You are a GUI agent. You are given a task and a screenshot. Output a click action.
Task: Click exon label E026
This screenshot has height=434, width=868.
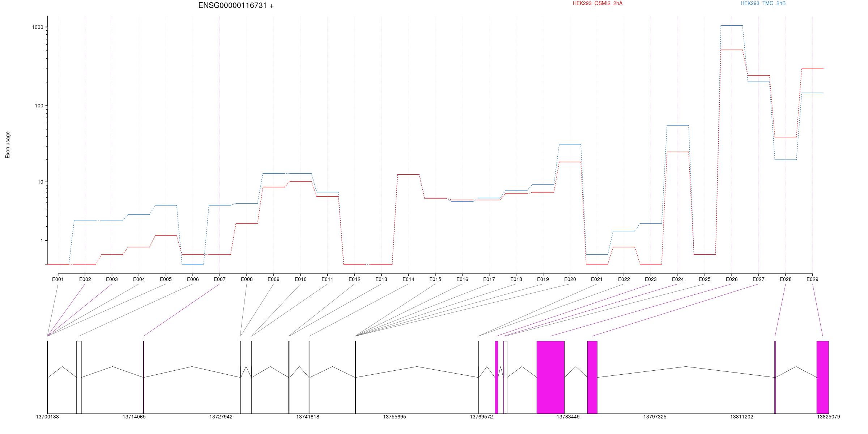732,279
